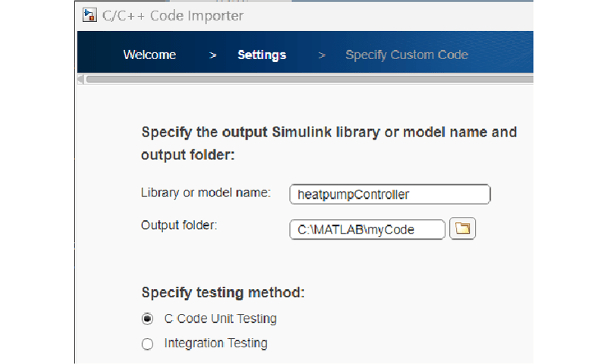Click the "Integration Testing" label text

click(215, 344)
